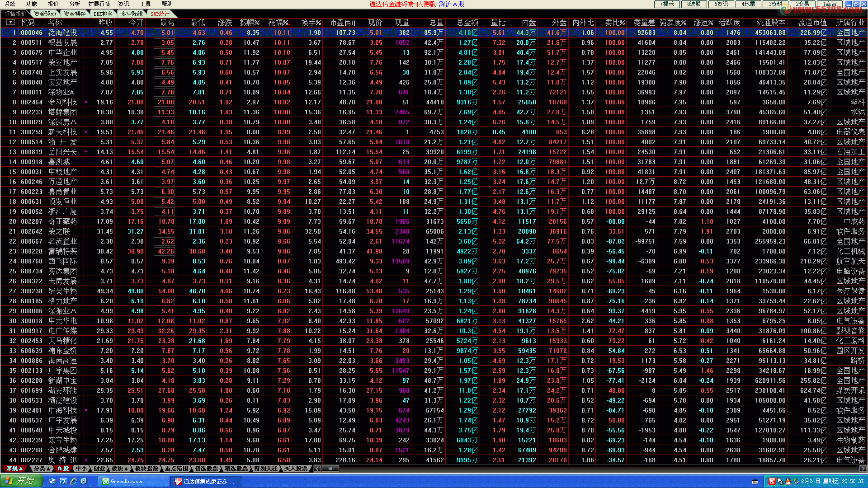Click the 5资讯 button
Viewport: 868px width, 488px height.
721,4
